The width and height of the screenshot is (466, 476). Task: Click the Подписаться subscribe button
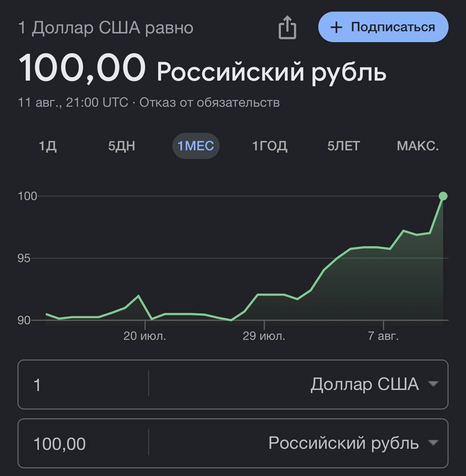(383, 27)
